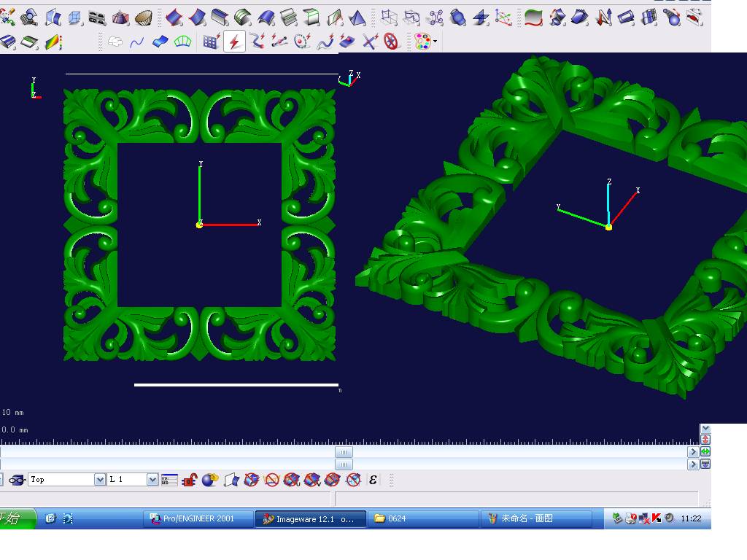747x560 pixels.
Task: Click the highlighted red lightning bolt tool
Action: [234, 42]
